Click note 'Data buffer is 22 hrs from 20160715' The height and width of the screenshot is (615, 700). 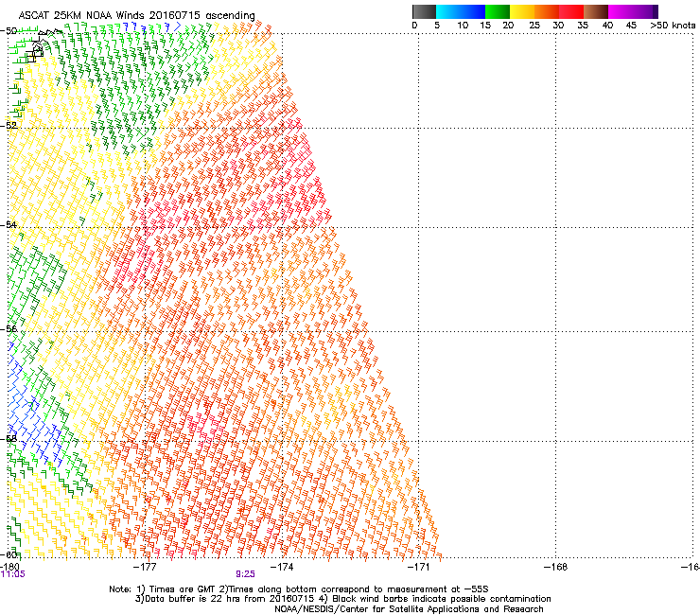[225, 599]
